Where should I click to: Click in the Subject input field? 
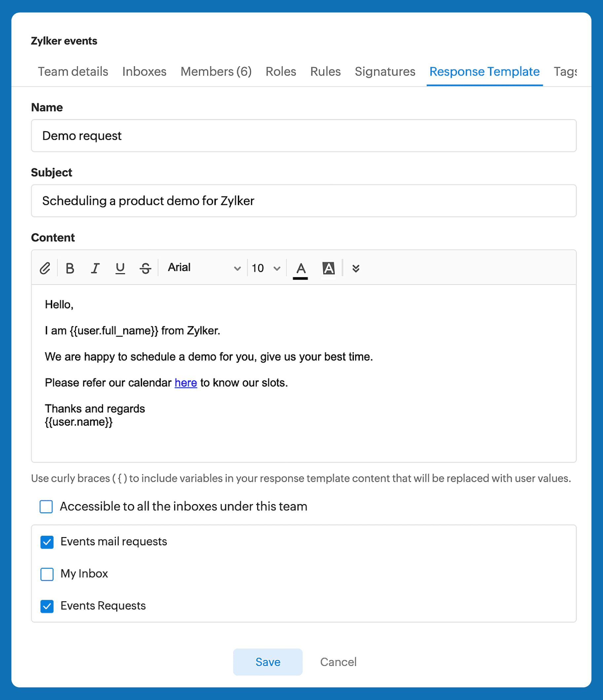tap(304, 201)
